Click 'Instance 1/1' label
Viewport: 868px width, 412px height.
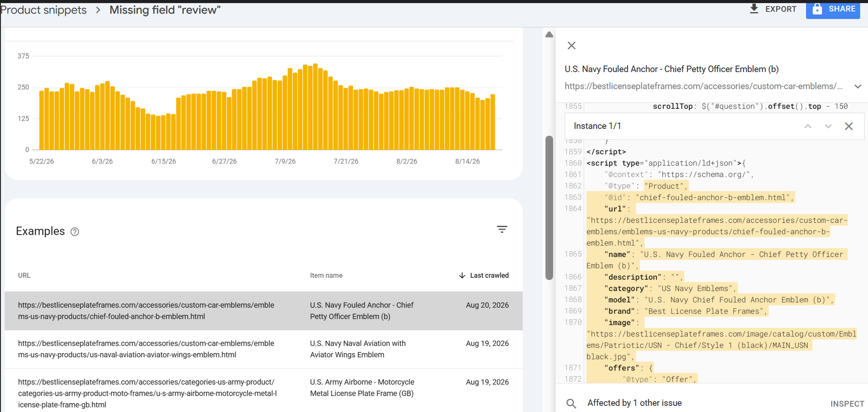pyautogui.click(x=597, y=126)
